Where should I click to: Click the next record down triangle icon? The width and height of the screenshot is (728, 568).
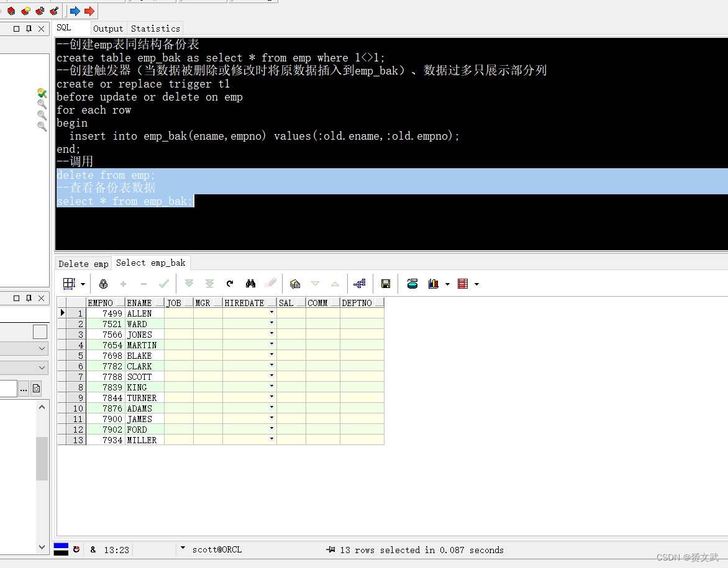point(316,284)
